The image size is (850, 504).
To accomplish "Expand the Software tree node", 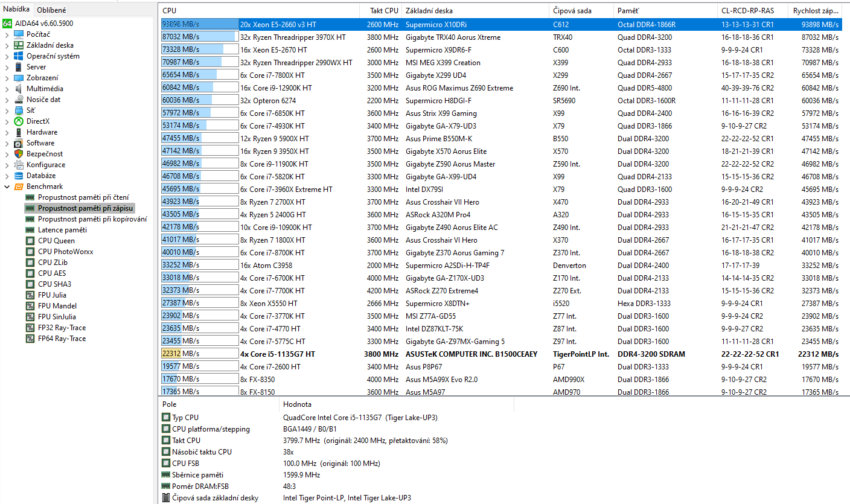I will (7, 142).
